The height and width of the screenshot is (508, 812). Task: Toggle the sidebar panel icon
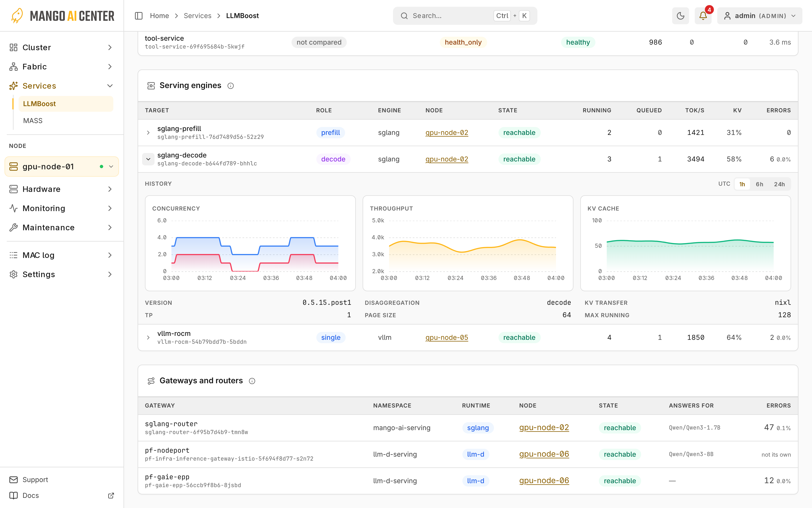point(139,16)
